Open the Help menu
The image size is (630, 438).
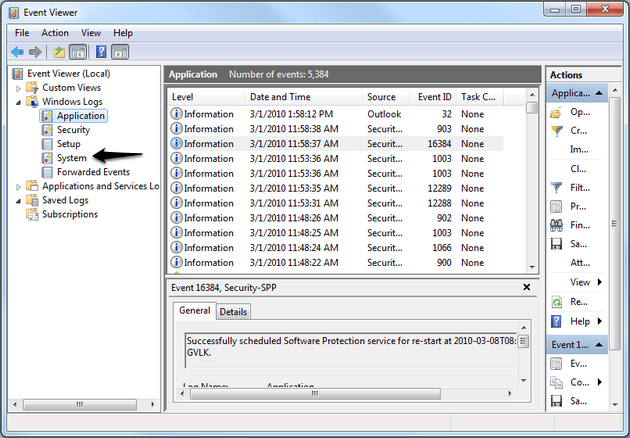click(123, 33)
